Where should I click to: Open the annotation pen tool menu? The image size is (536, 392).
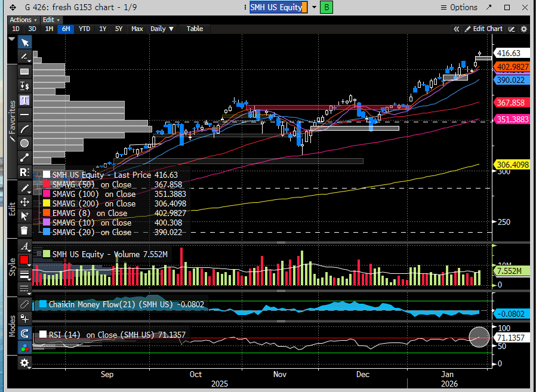24,57
